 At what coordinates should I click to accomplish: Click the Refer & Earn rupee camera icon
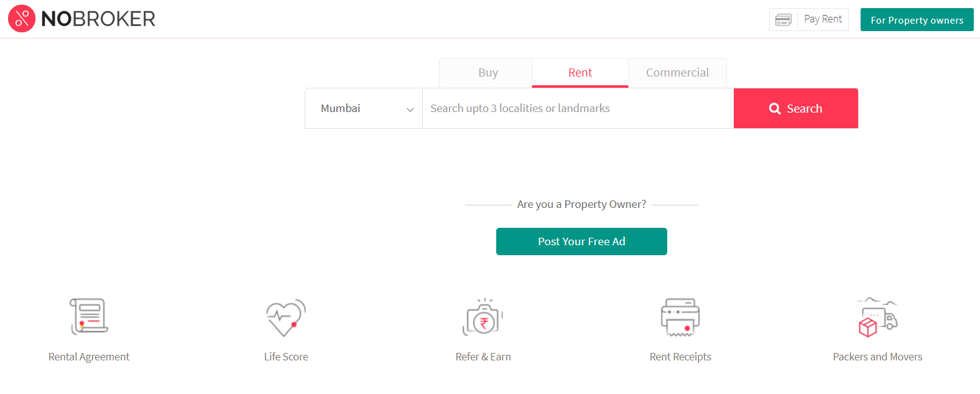483,317
